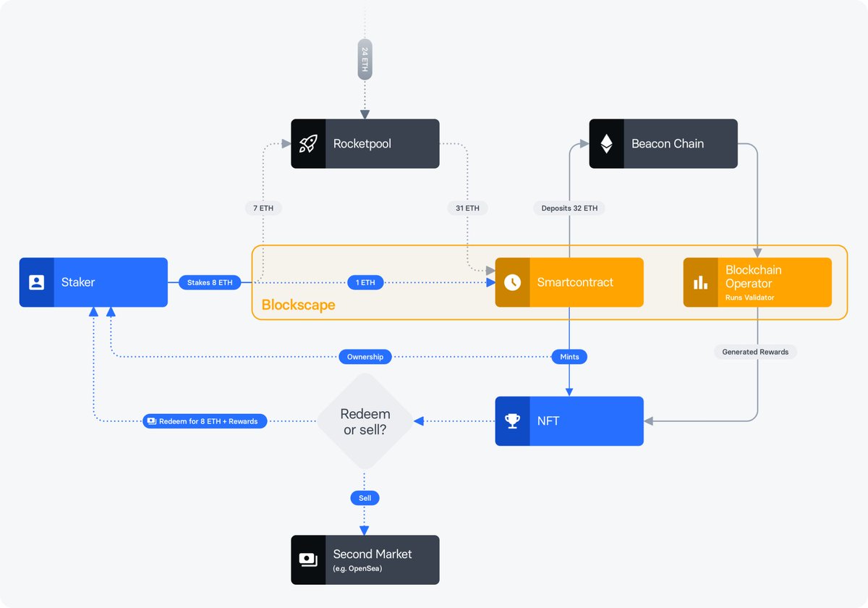Image resolution: width=868 pixels, height=608 pixels.
Task: Click the Redeem or sell? decision diamond
Action: click(x=365, y=421)
